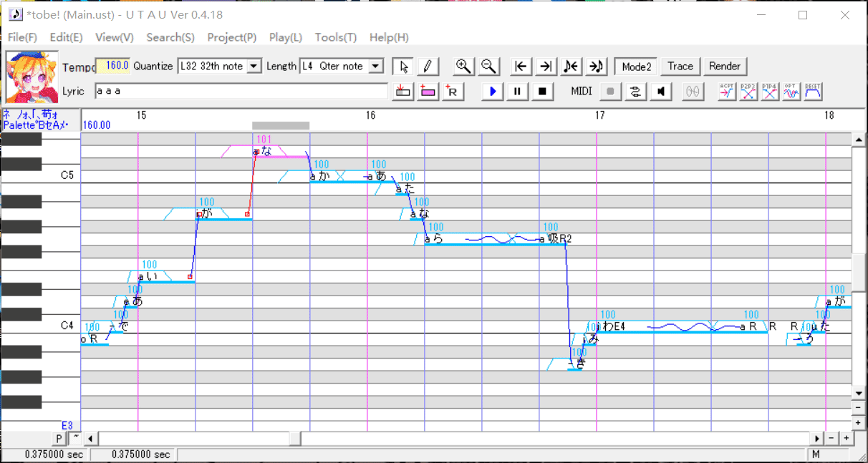Click the zoom in magnifier icon
The width and height of the screenshot is (868, 463).
click(x=464, y=67)
